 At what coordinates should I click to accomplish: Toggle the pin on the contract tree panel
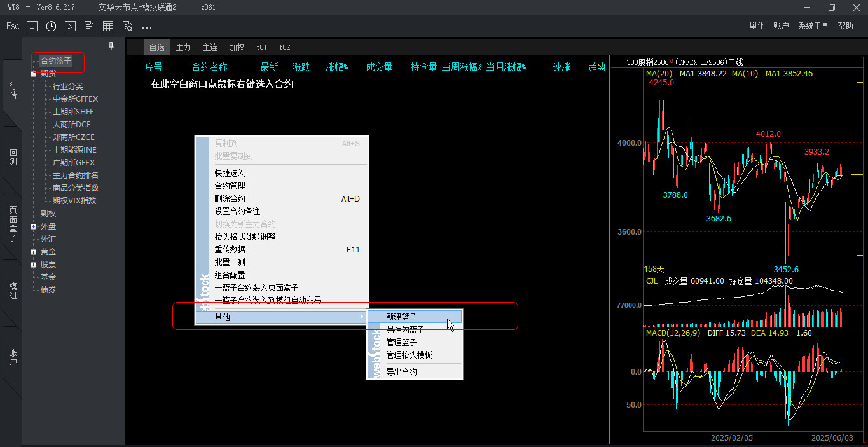112,46
